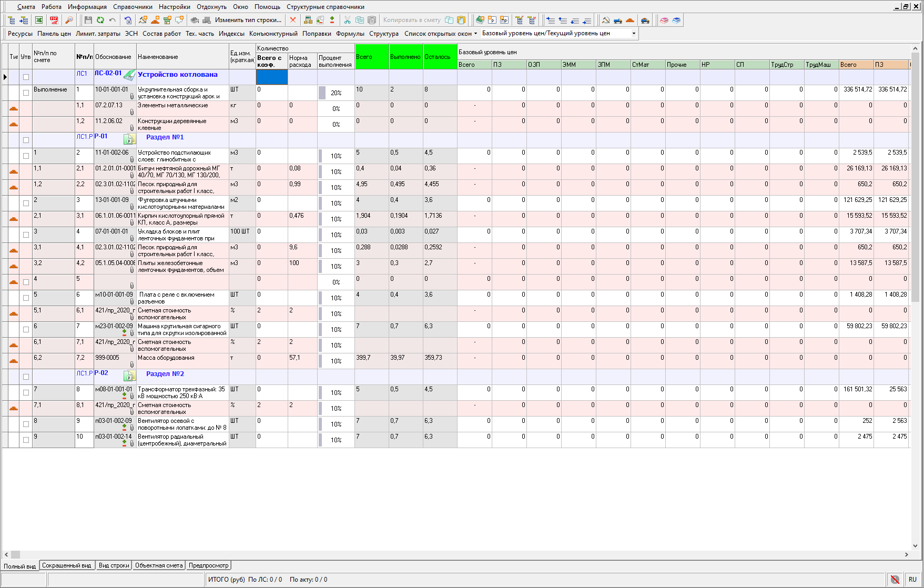This screenshot has width=924, height=588.
Task: Click the undo arrow icon
Action: click(113, 20)
